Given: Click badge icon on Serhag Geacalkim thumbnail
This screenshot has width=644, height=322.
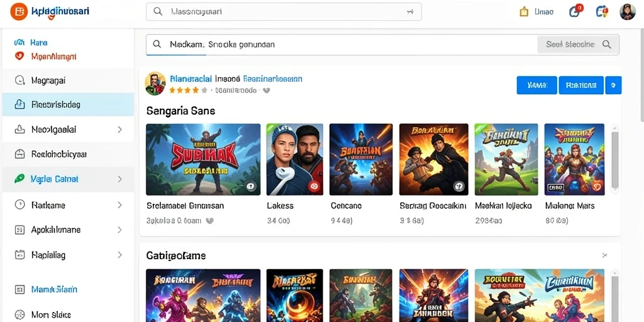Looking at the screenshot, I should [x=458, y=186].
